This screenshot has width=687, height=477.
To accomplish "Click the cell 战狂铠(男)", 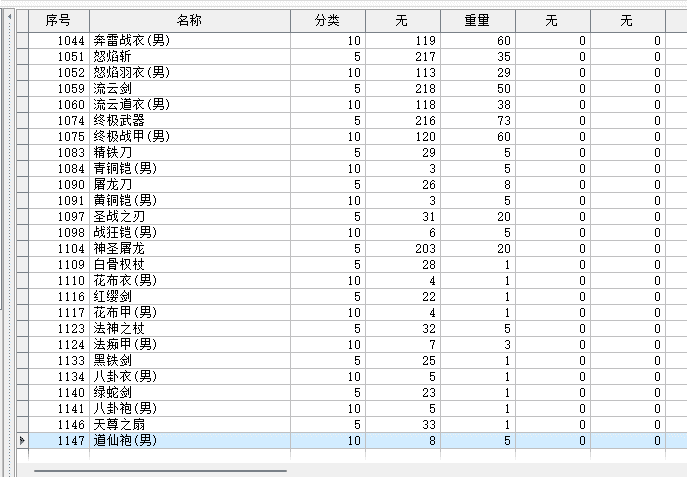I will 190,233.
